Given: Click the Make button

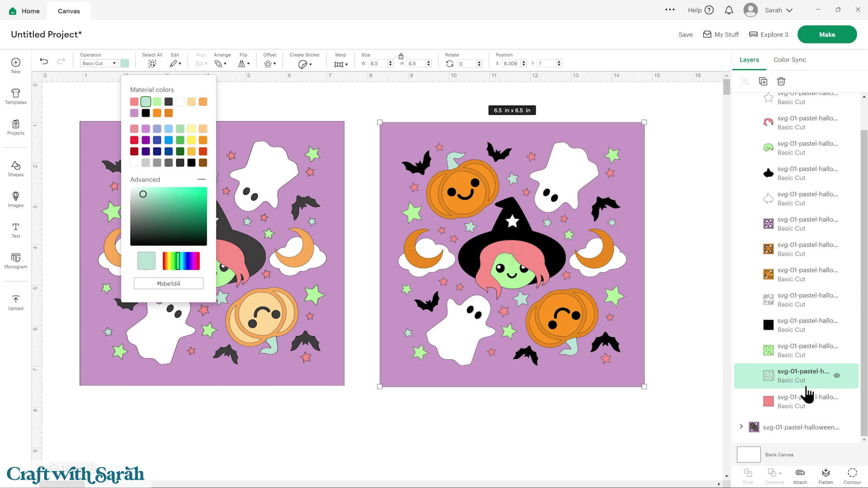Looking at the screenshot, I should click(827, 34).
